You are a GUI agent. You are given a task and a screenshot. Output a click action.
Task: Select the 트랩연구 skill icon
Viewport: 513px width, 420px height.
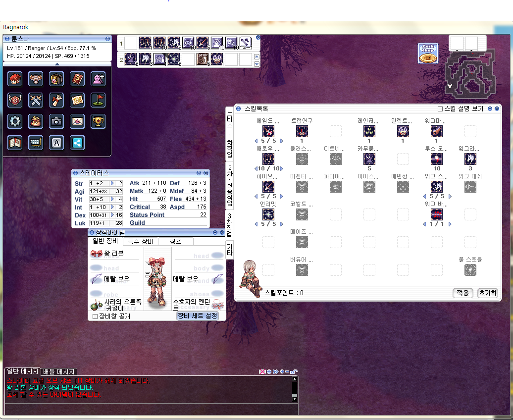(x=302, y=131)
